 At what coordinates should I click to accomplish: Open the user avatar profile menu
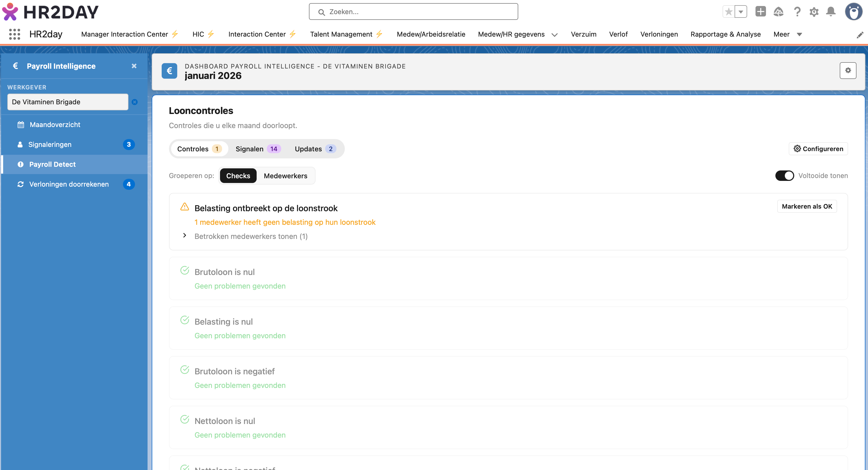pyautogui.click(x=854, y=12)
